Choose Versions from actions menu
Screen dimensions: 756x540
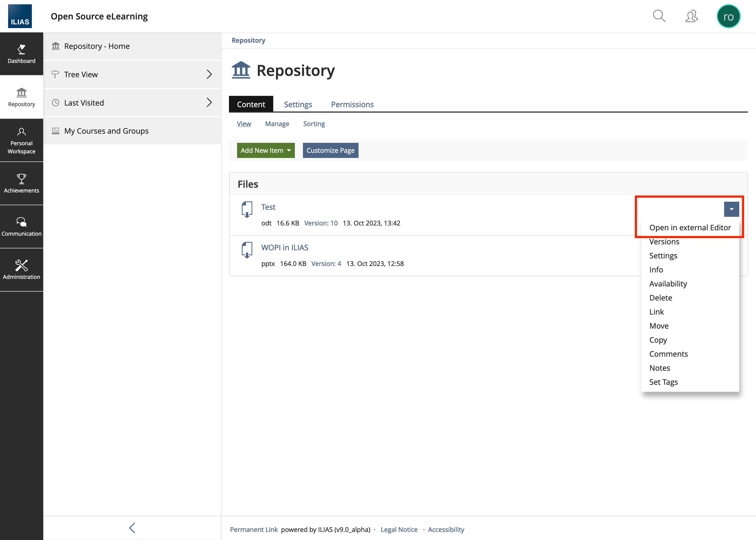tap(664, 242)
